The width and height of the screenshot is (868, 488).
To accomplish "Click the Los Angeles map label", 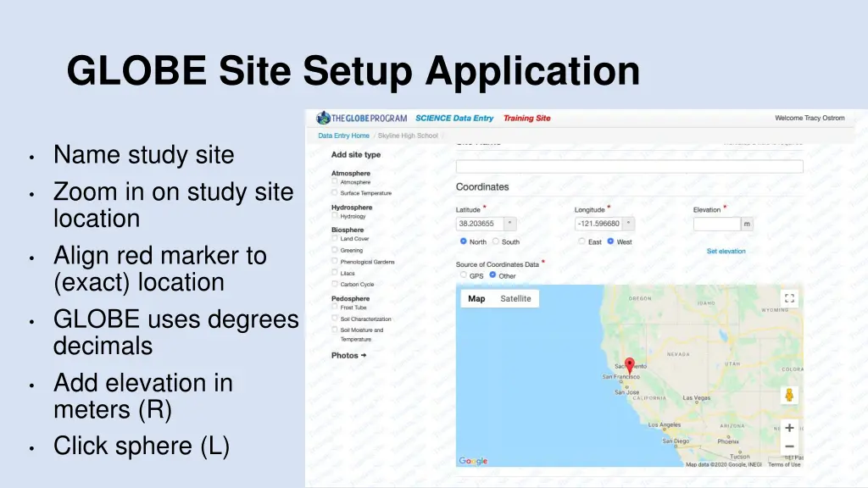I will click(665, 425).
